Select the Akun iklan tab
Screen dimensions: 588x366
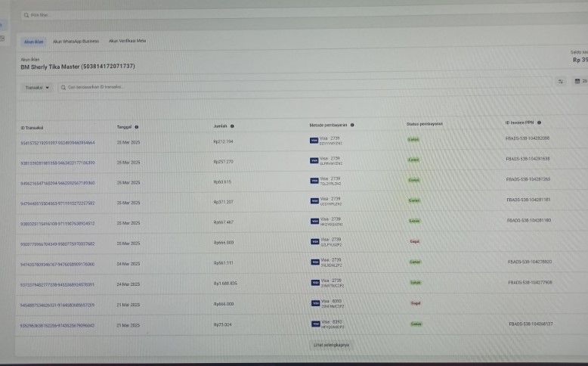33,42
